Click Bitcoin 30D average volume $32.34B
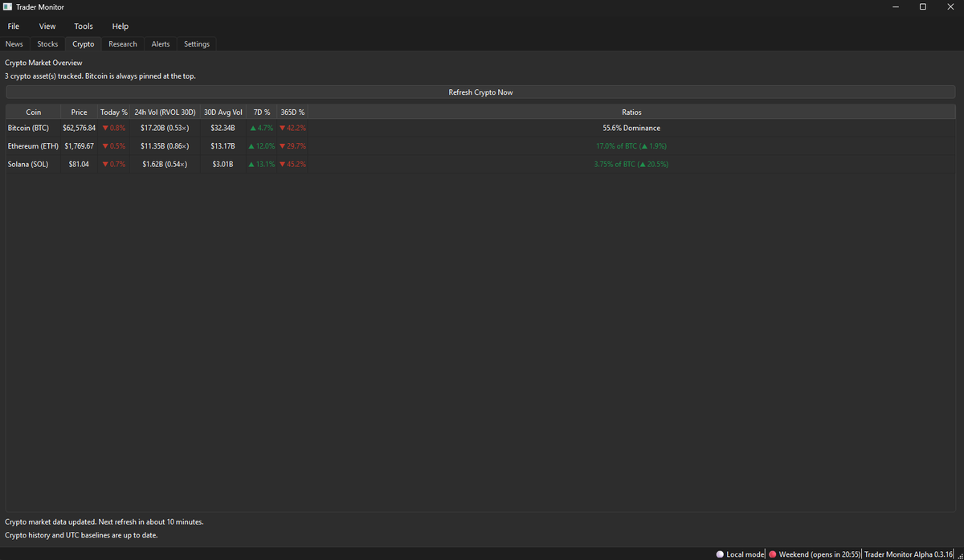 point(223,128)
